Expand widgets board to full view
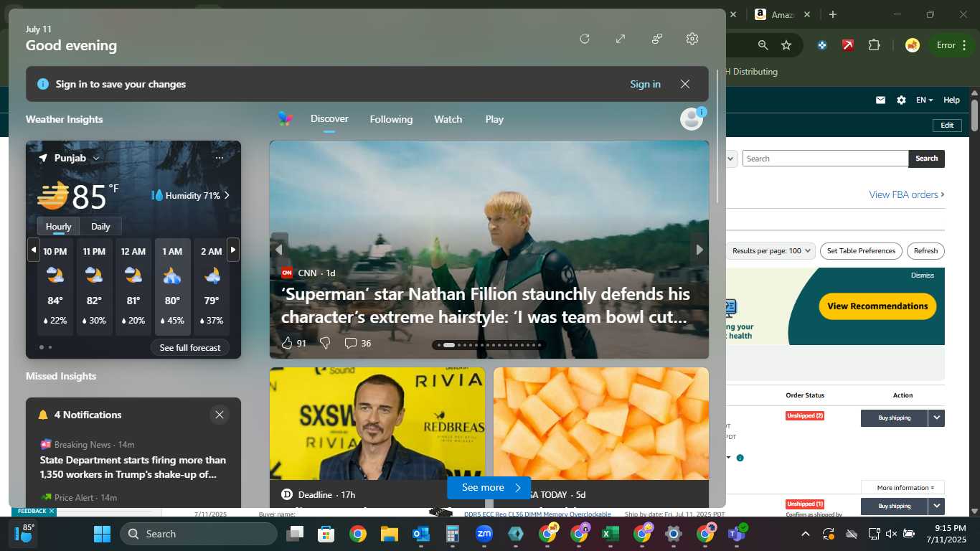The height and width of the screenshot is (551, 980). click(621, 39)
